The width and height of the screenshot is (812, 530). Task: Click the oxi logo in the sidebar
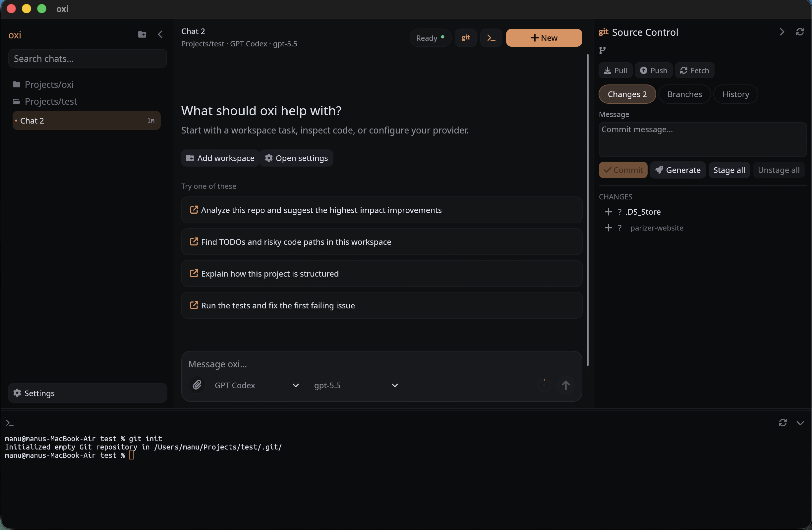click(x=15, y=35)
